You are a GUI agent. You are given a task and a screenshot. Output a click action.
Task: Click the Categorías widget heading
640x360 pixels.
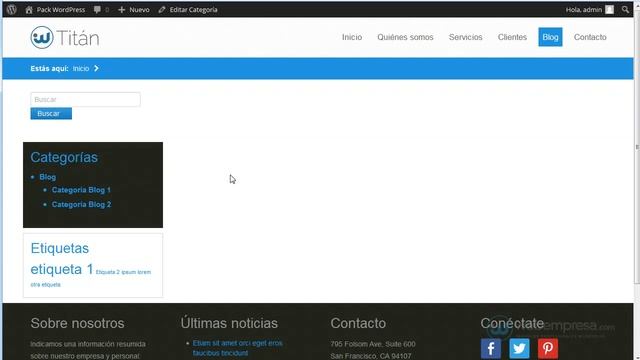click(64, 158)
